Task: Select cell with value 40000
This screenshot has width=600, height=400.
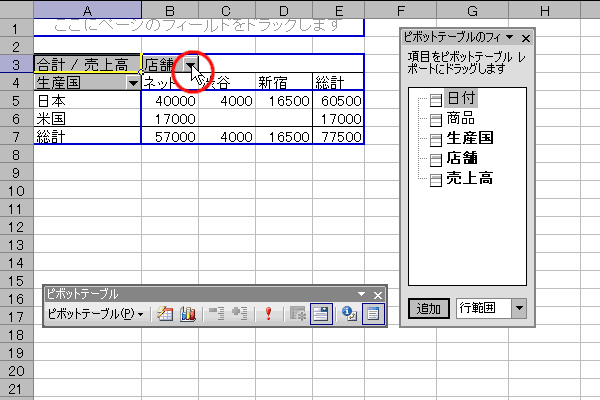Action: [x=170, y=101]
